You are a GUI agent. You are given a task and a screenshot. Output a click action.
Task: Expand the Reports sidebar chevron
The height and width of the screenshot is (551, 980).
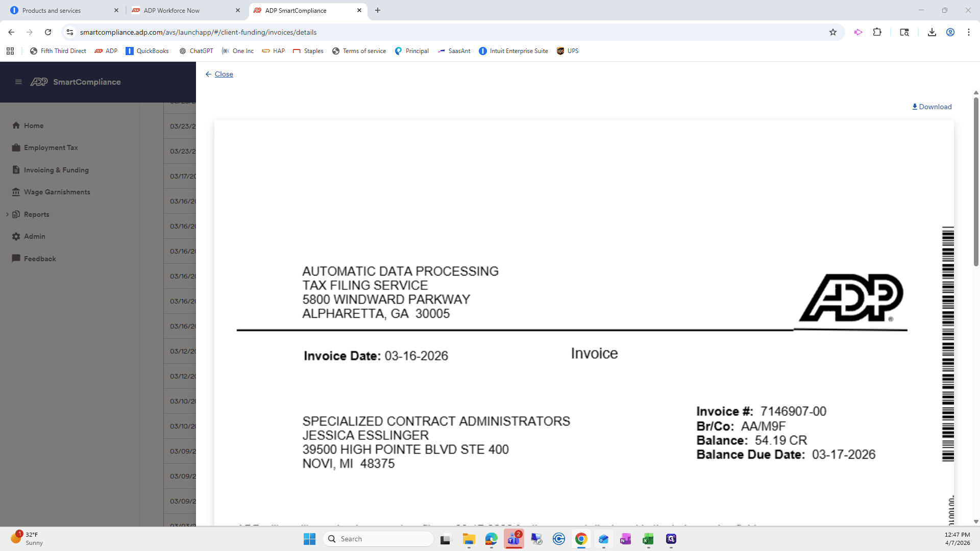click(x=7, y=214)
